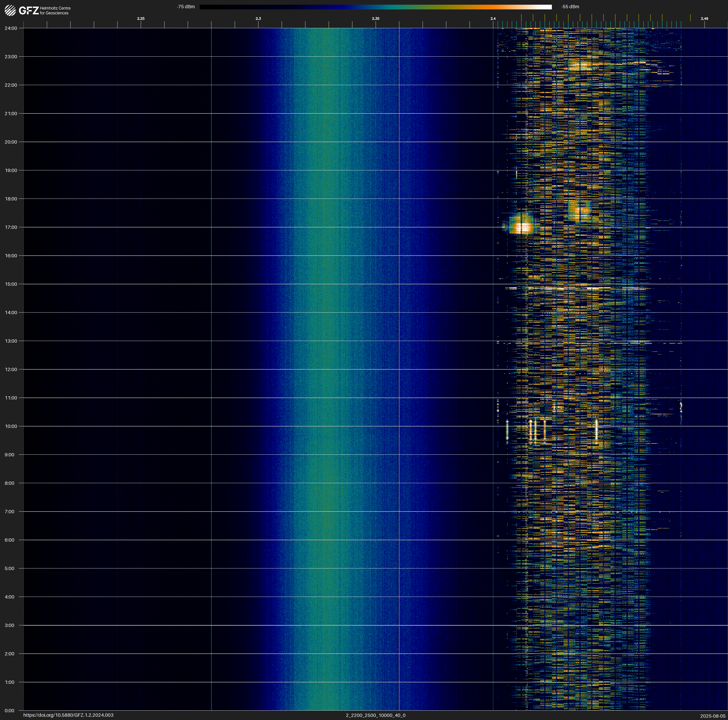
Task: Select the 2.3 frequency axis label
Action: coord(258,19)
